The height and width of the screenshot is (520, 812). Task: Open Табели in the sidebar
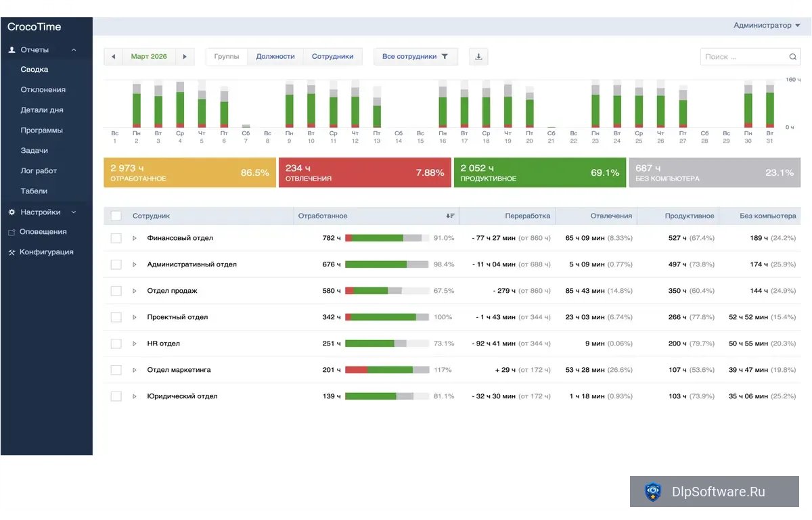pos(34,191)
